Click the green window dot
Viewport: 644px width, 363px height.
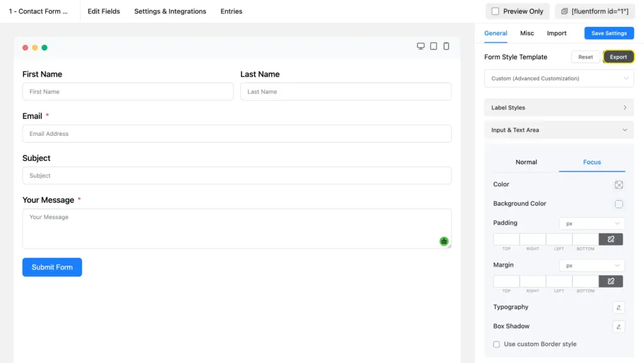tap(45, 48)
